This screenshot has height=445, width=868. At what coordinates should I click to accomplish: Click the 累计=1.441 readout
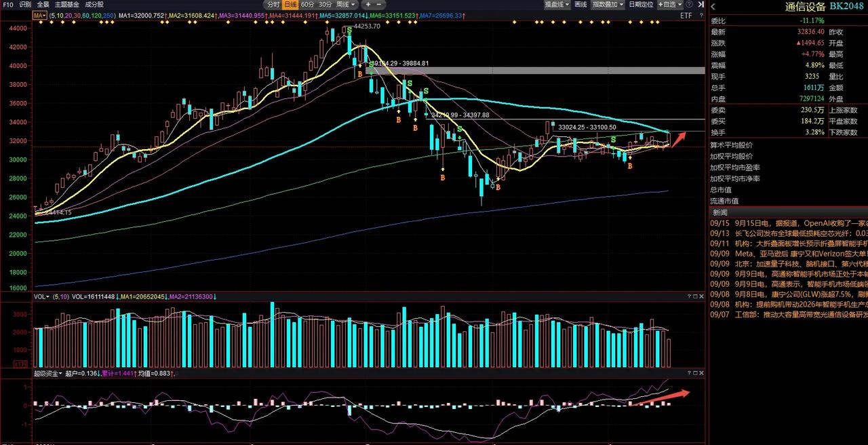[x=117, y=373]
